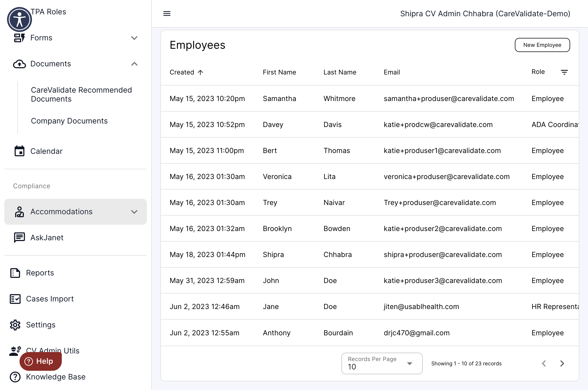Click the Knowledge Base question icon

coord(15,377)
